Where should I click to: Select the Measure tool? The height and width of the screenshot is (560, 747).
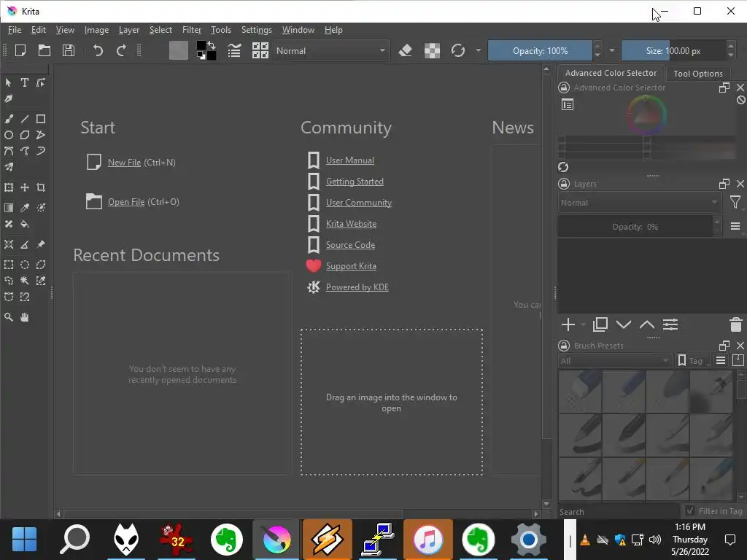(x=24, y=244)
